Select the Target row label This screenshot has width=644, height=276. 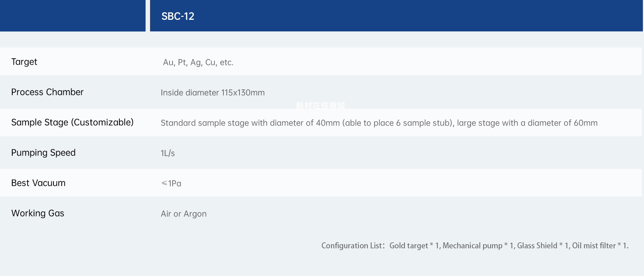click(x=24, y=62)
